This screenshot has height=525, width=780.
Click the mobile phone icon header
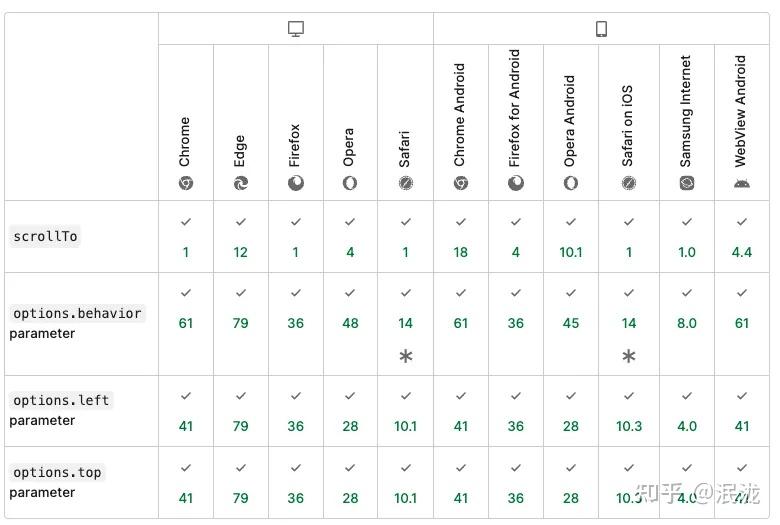(601, 29)
